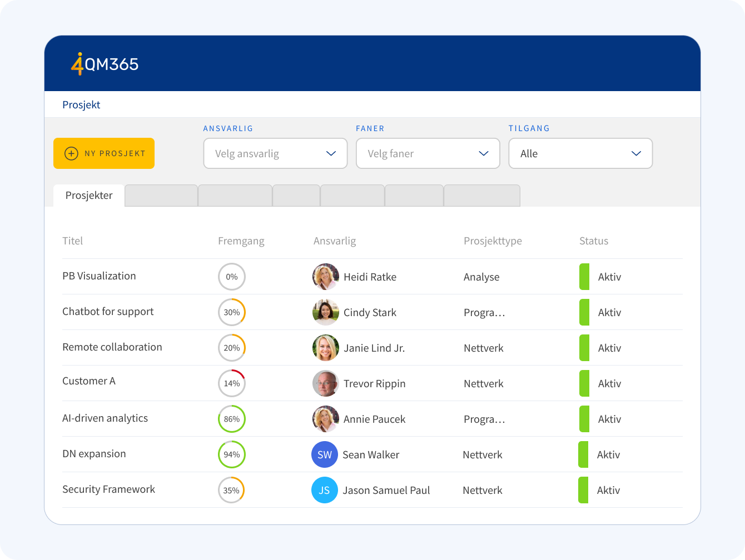Click the 14% progress circle
Image resolution: width=745 pixels, height=560 pixels.
point(232,383)
